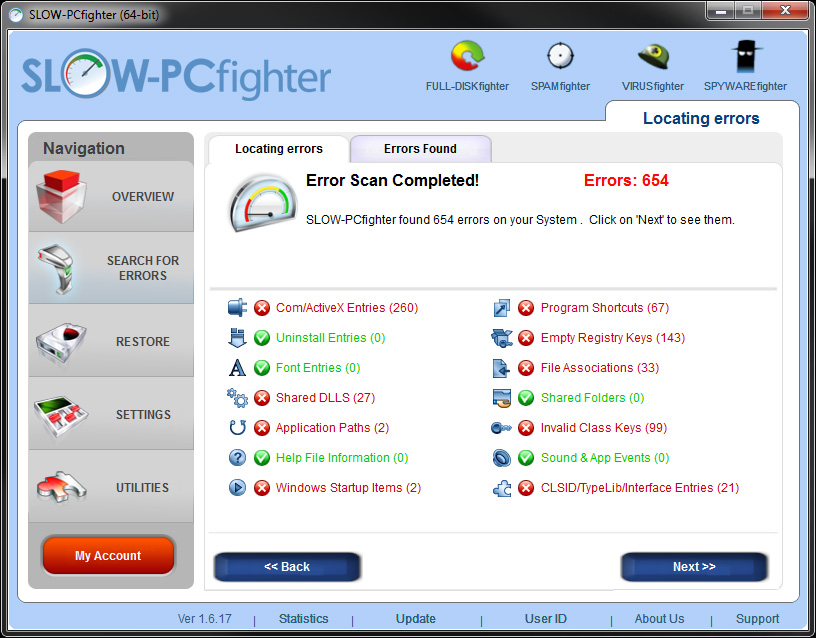
Task: Click the My Account button
Action: coord(108,555)
